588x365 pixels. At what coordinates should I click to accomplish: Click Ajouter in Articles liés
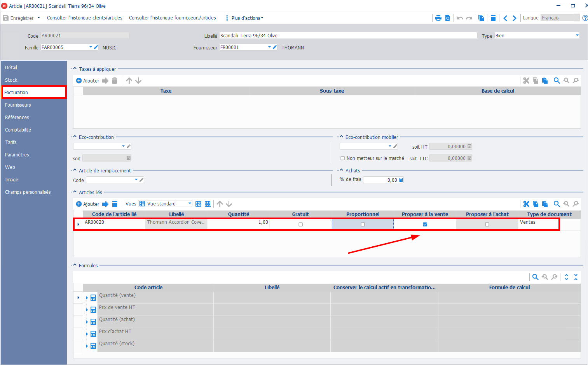coord(88,204)
